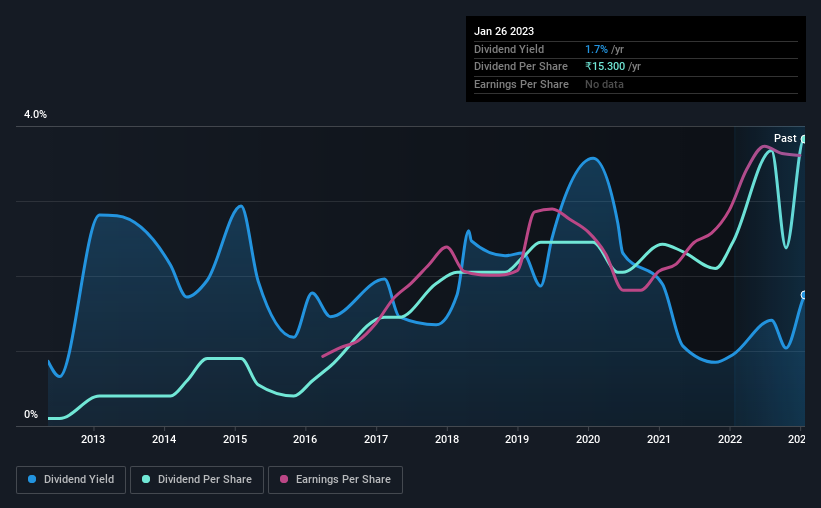
Task: Click the blue Dividend Yield legend dot
Action: coord(32,479)
